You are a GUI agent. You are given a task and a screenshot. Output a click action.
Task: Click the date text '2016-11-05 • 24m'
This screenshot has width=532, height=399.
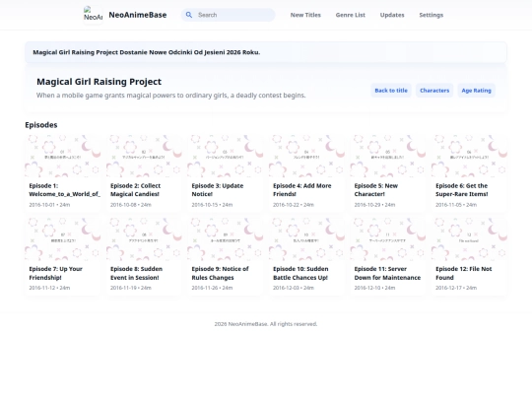pos(456,205)
